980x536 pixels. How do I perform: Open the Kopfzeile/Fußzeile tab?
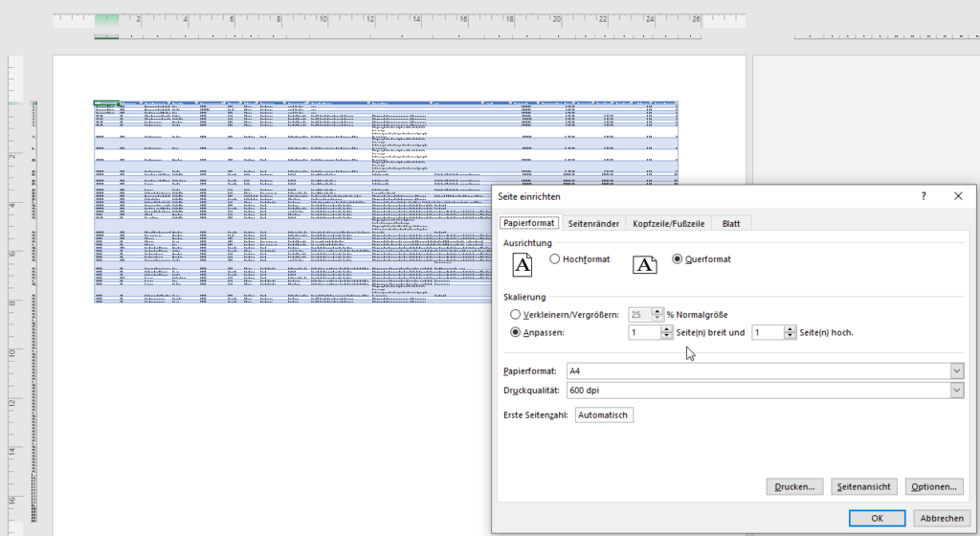click(x=669, y=223)
